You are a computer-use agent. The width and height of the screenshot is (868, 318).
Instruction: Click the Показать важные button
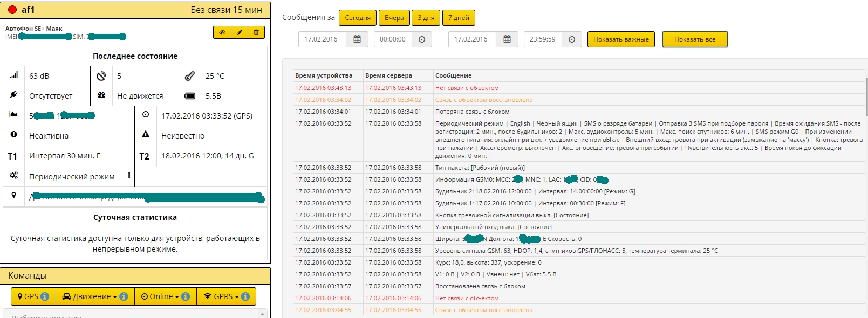click(621, 39)
